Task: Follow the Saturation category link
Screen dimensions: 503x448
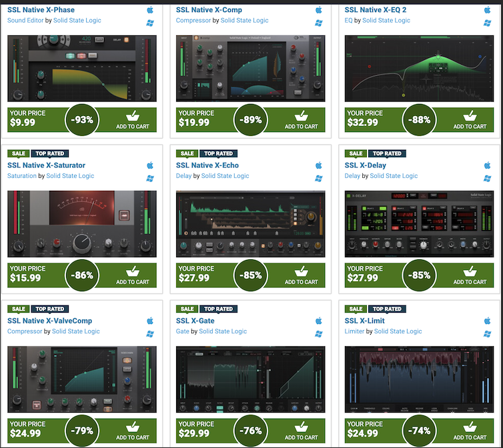Action: (22, 176)
